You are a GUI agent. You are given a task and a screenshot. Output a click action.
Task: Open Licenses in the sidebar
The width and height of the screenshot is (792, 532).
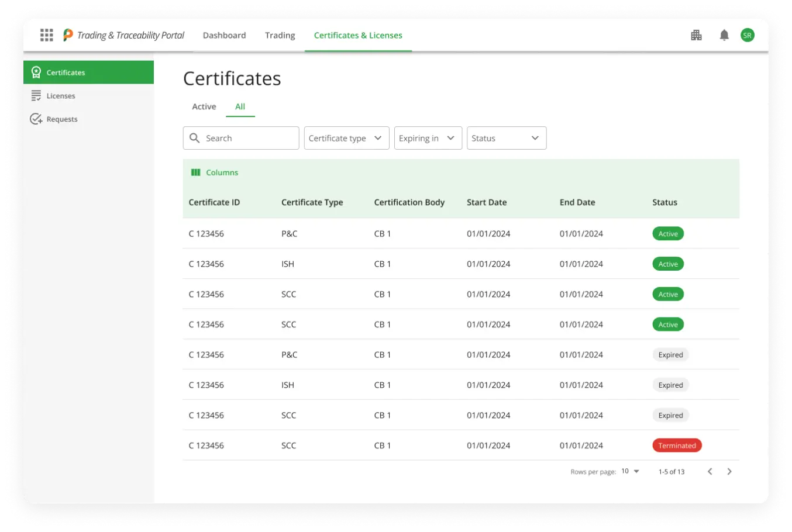61,96
